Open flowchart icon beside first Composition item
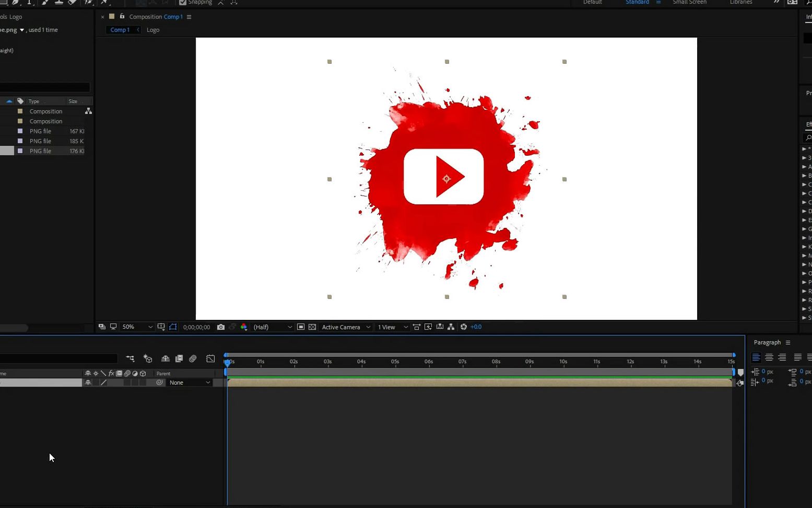 [x=88, y=111]
